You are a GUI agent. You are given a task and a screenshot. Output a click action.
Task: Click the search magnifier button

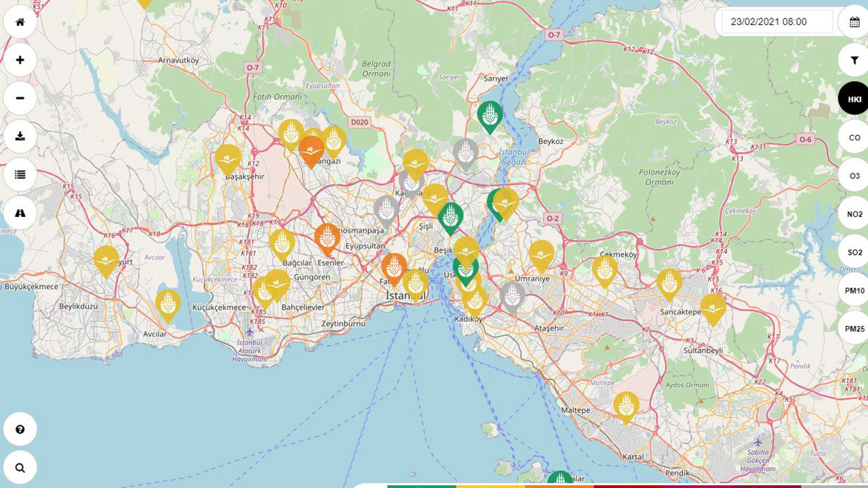tap(20, 468)
